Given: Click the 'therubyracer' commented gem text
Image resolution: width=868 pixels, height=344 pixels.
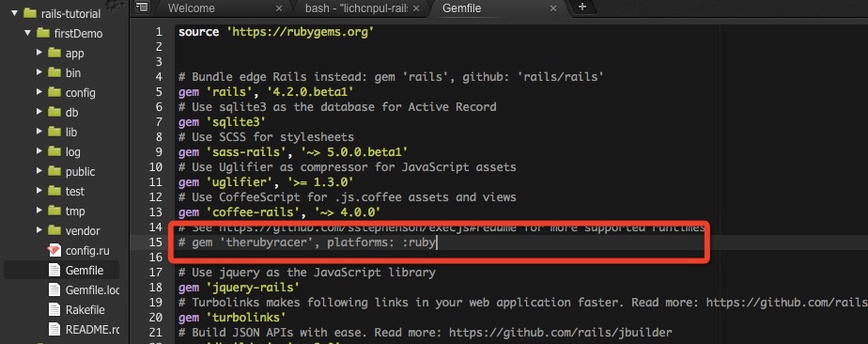Looking at the screenshot, I should point(267,242).
